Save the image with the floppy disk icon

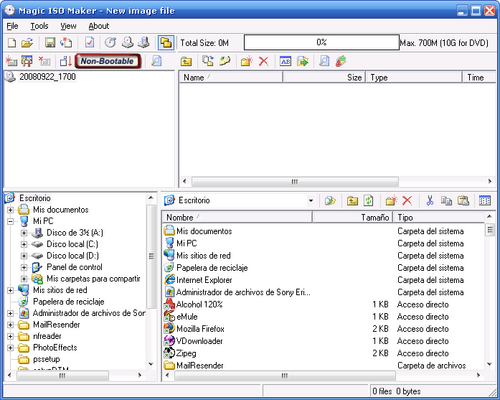click(50, 43)
